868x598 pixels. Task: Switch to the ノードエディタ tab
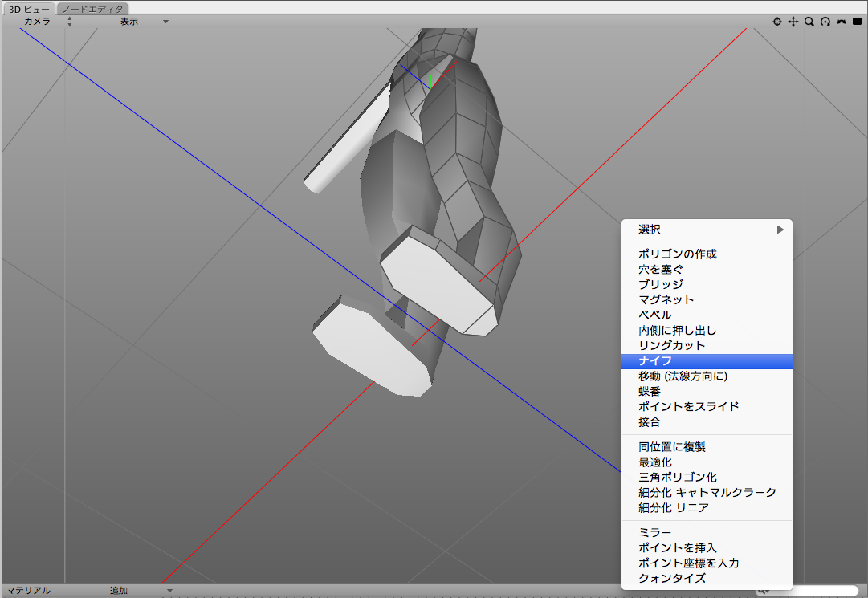(x=92, y=9)
